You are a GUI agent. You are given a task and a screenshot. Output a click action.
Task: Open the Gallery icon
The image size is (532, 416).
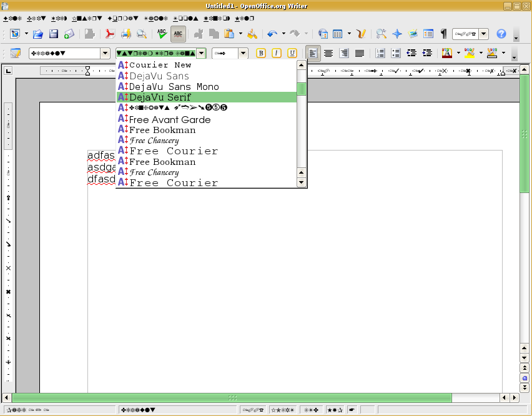click(413, 34)
